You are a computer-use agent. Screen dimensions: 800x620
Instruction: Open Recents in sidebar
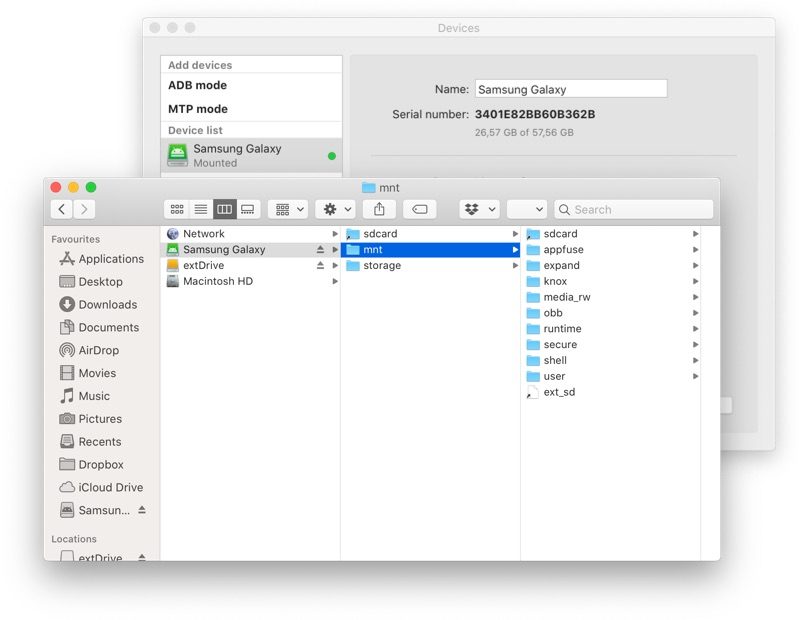[90, 442]
